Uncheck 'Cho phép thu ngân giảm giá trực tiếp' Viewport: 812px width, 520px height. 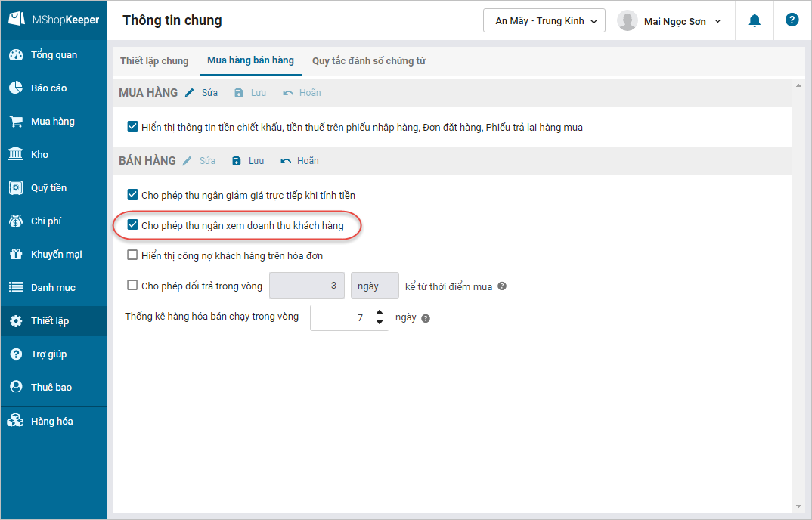point(132,194)
